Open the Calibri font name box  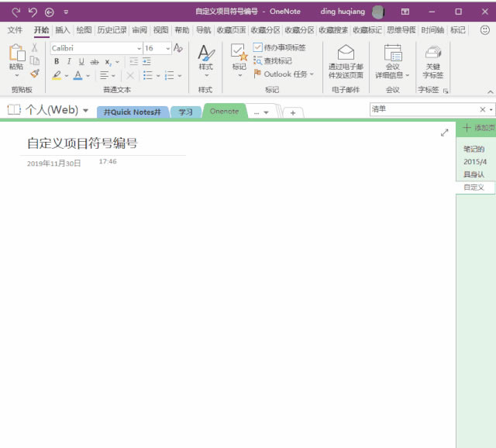(96, 48)
